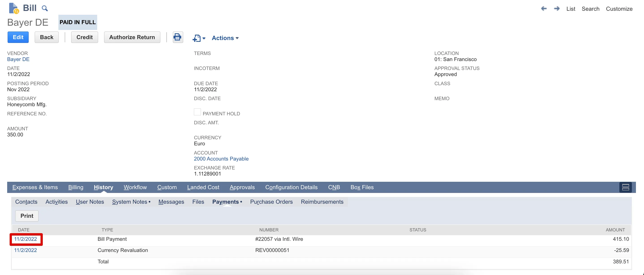Click the Authorize Return button
This screenshot has height=275, width=644.
pos(132,37)
